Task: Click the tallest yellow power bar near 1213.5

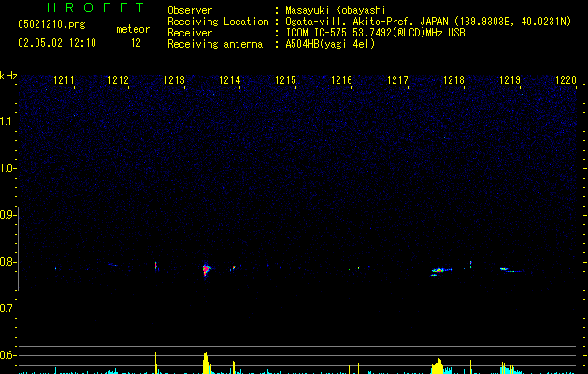Action: tap(206, 363)
